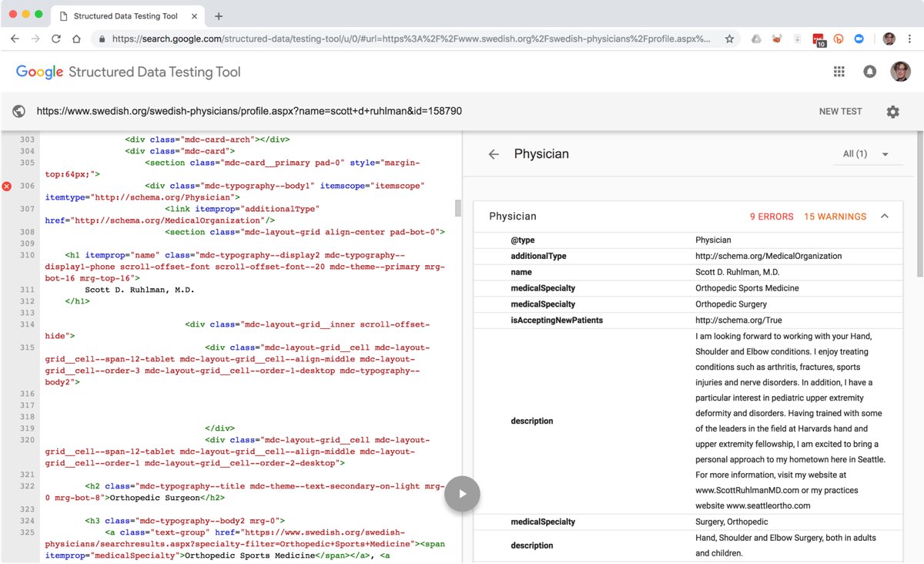Click the globe icon beside the URL
Image resolution: width=924 pixels, height=564 pixels.
pyautogui.click(x=19, y=112)
